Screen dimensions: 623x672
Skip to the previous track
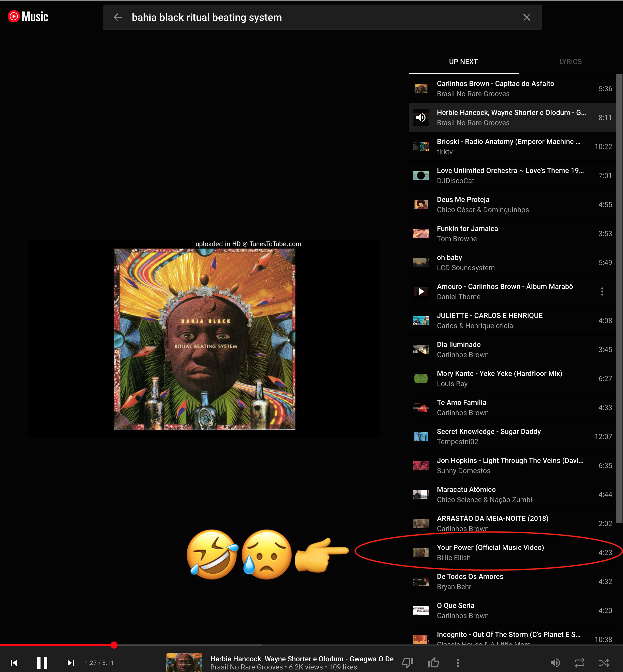[x=14, y=663]
